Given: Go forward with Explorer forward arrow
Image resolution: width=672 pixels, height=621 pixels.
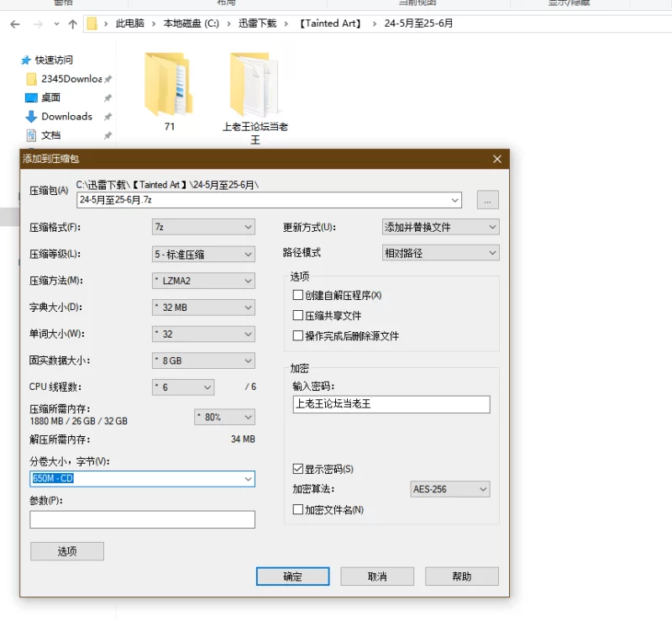Looking at the screenshot, I should click(38, 24).
